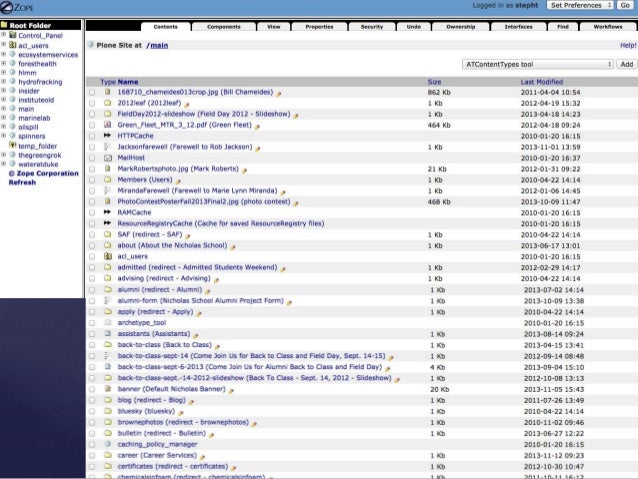
Task: Expand the main tree node
Action: [3, 109]
